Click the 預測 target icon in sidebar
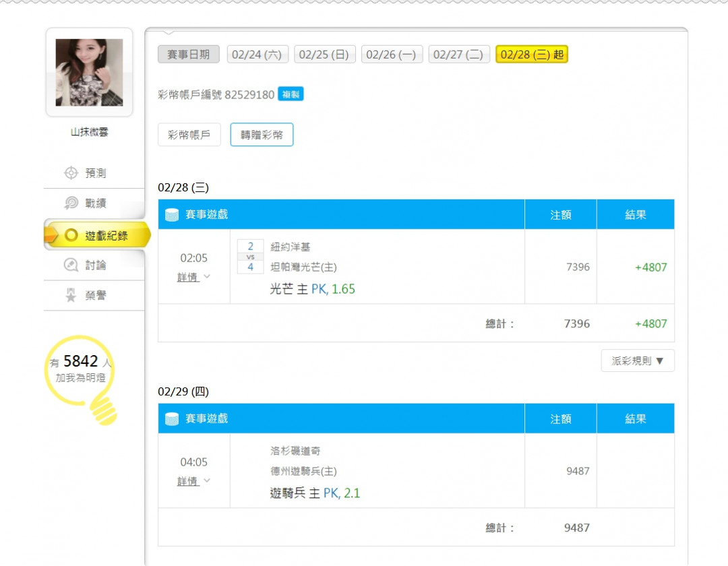The width and height of the screenshot is (728, 566). pyautogui.click(x=71, y=173)
